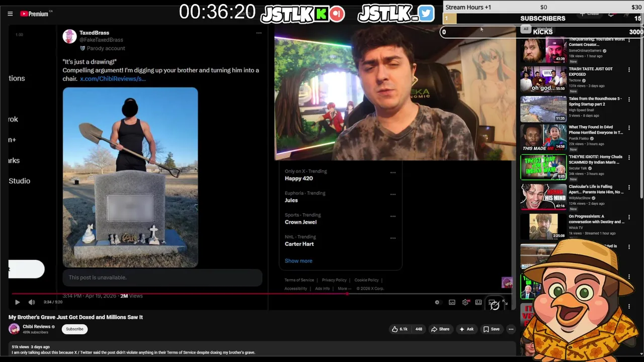Go to the YouTube Premium home logo
The image size is (644, 362).
coord(34,14)
